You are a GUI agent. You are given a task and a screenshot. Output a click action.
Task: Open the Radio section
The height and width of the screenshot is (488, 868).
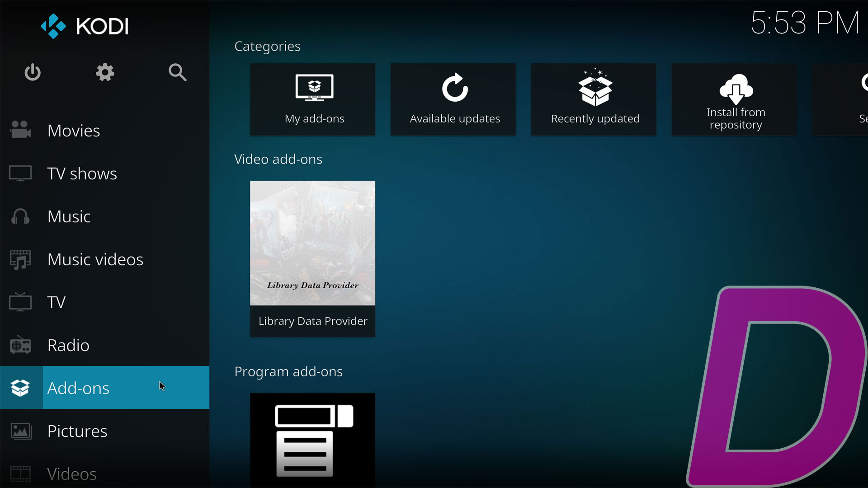tap(104, 345)
